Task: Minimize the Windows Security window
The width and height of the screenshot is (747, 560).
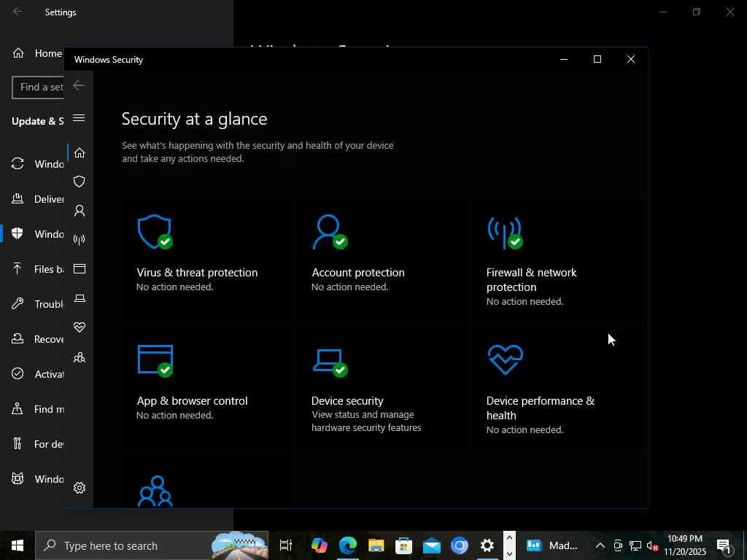Action: pos(564,59)
